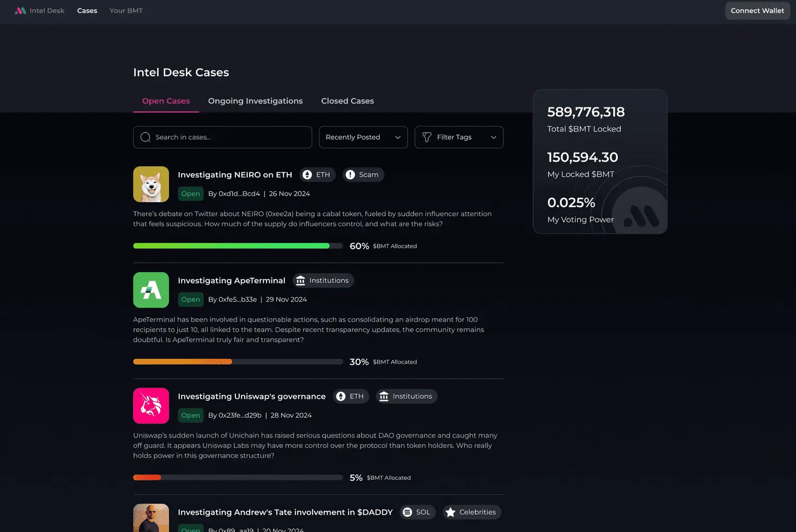Click the Intel Desk logo icon
796x532 pixels.
(x=20, y=10)
